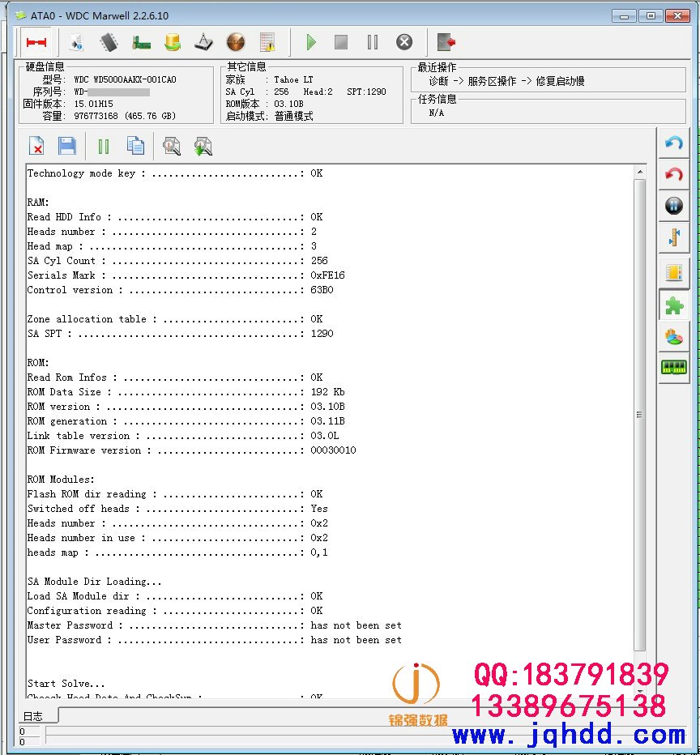Image resolution: width=700 pixels, height=755 pixels.
Task: Click firmware version 15.01H15 value
Action: pos(93,104)
